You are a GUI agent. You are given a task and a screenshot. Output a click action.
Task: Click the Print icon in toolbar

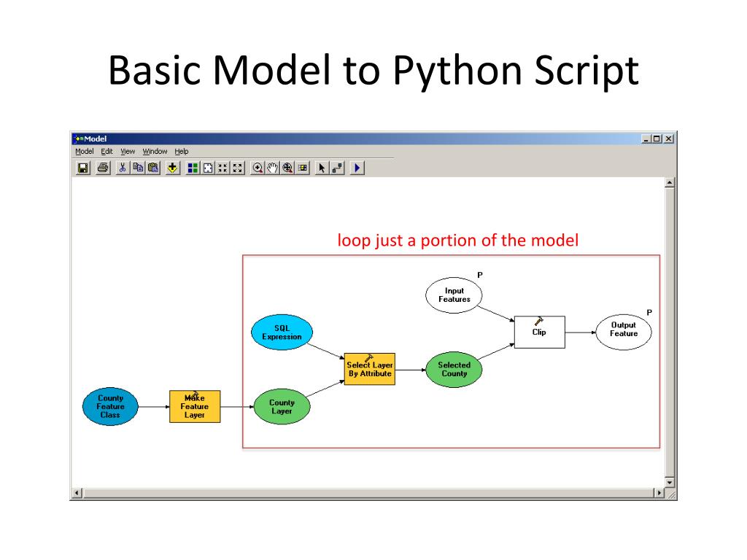click(103, 168)
